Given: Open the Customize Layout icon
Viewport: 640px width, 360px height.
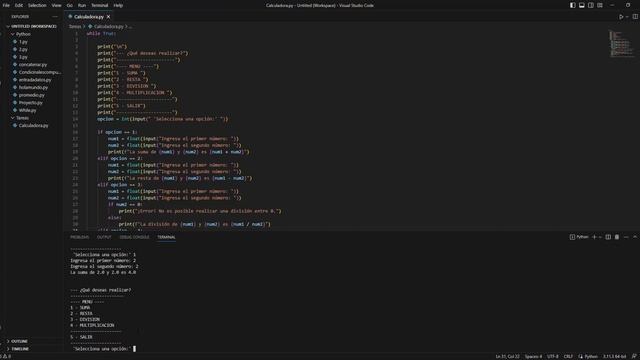Looking at the screenshot, I should pyautogui.click(x=600, y=5).
